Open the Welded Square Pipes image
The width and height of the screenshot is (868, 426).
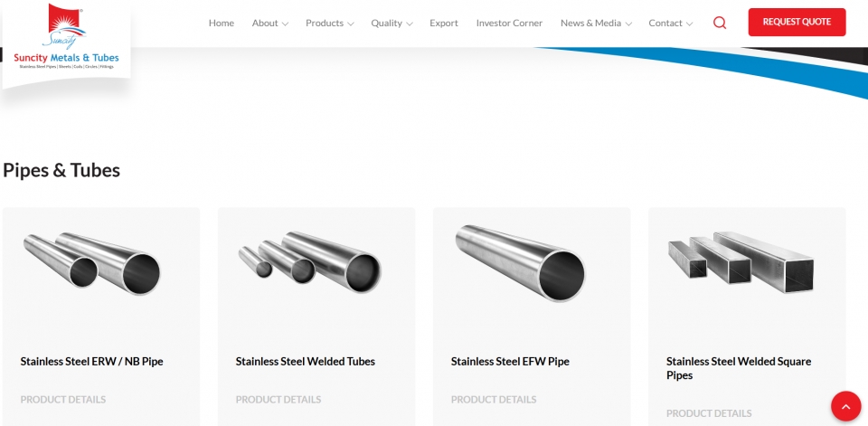click(x=741, y=262)
